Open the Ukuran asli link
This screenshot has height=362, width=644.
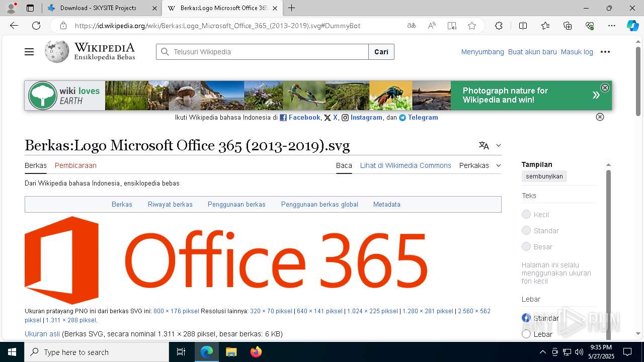pos(42,334)
